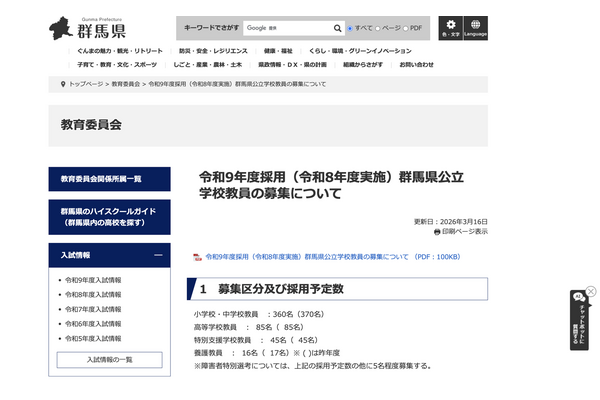Viewport: 600px width, 400px height.
Task: Open 令和9年度入試情報 link
Action: tap(93, 280)
